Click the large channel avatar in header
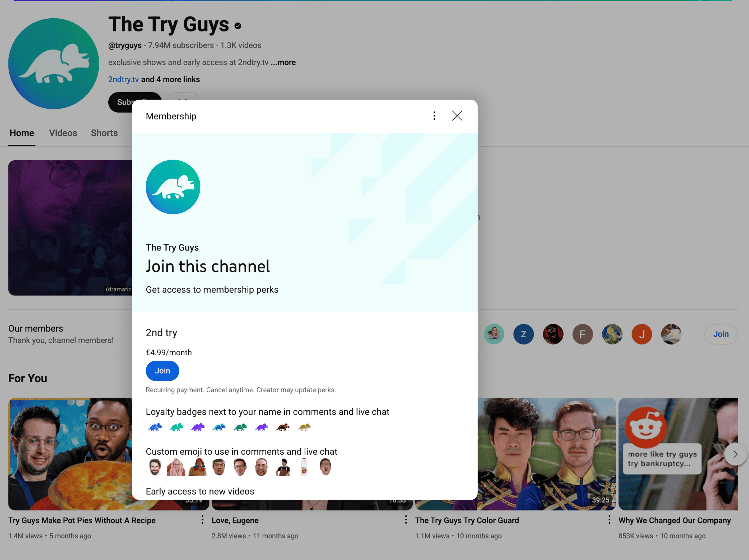 pos(54,64)
